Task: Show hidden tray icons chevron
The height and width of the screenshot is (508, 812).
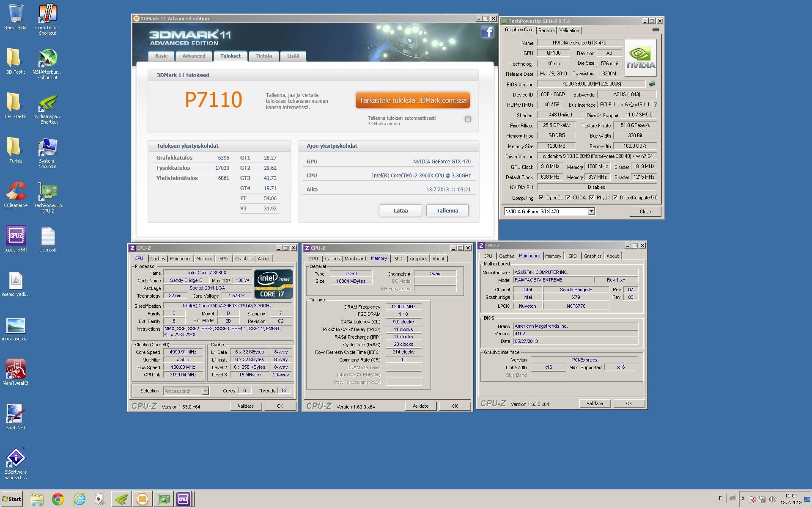Action: [x=743, y=499]
